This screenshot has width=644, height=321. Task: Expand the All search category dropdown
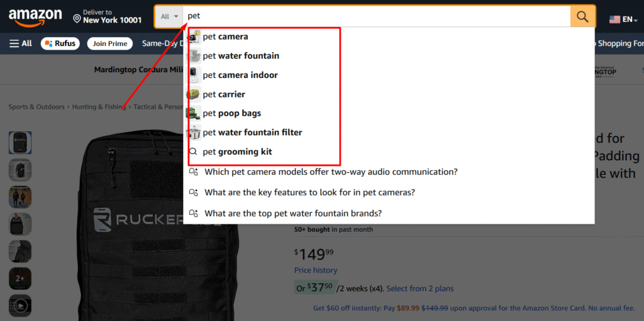tap(169, 17)
